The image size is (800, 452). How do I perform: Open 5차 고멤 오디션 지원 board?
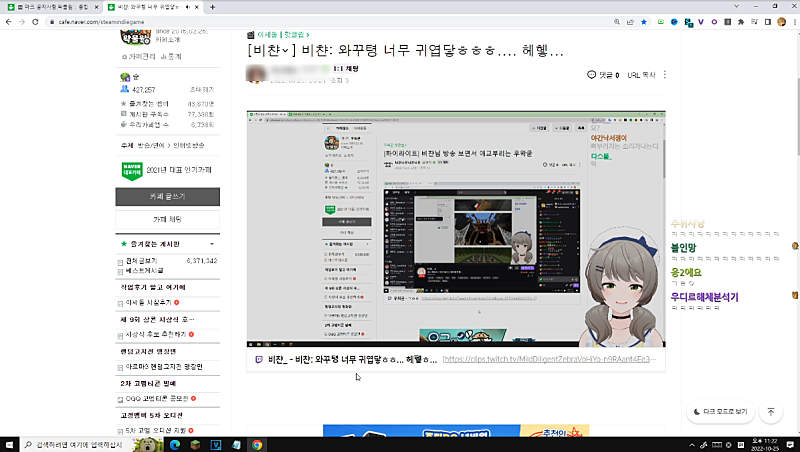[156, 431]
